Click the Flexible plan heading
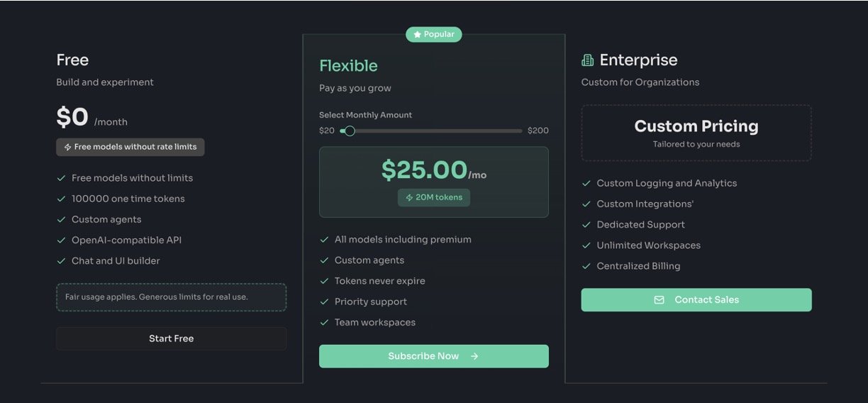868x403 pixels. pos(348,66)
